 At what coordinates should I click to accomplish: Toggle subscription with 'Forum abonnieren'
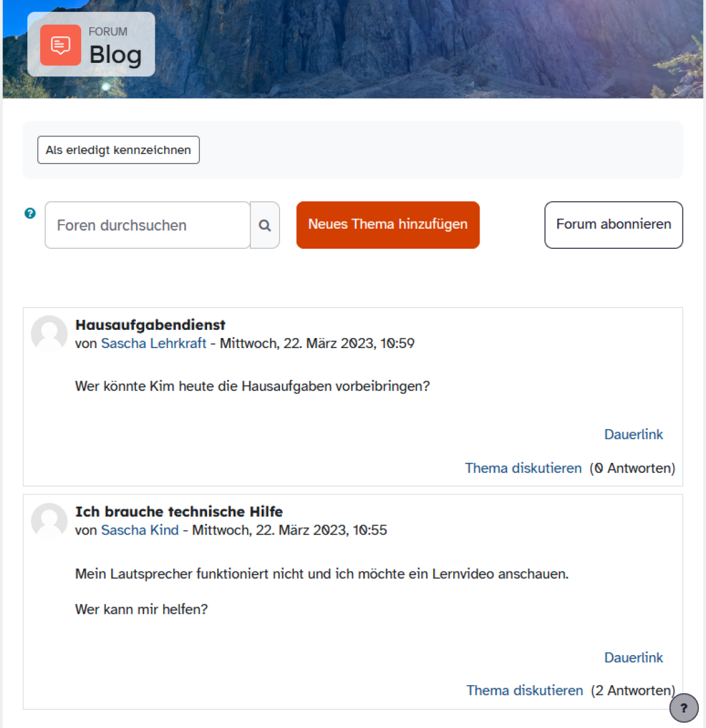pos(613,225)
